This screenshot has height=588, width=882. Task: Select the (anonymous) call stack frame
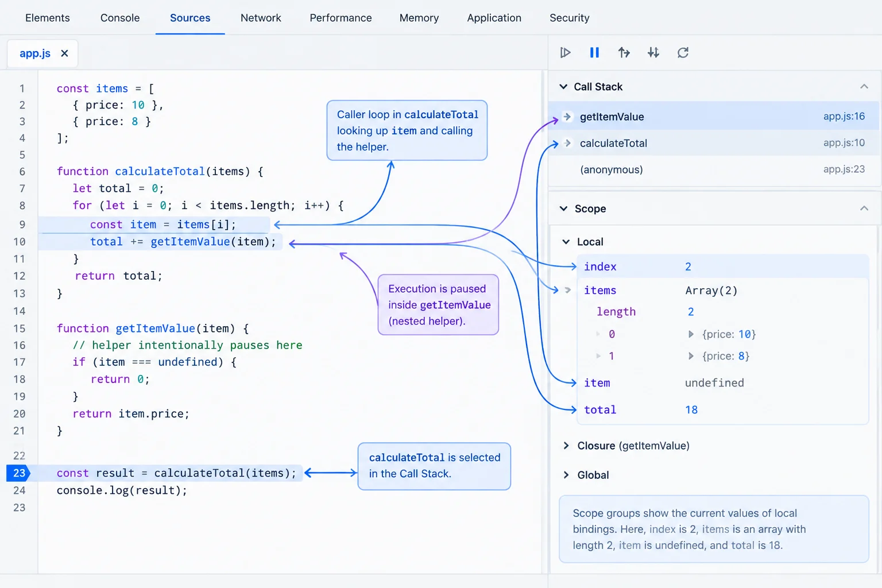click(714, 169)
